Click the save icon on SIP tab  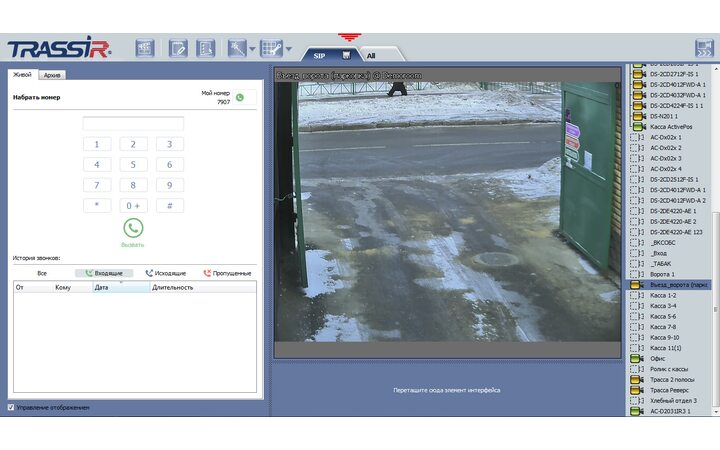point(347,55)
